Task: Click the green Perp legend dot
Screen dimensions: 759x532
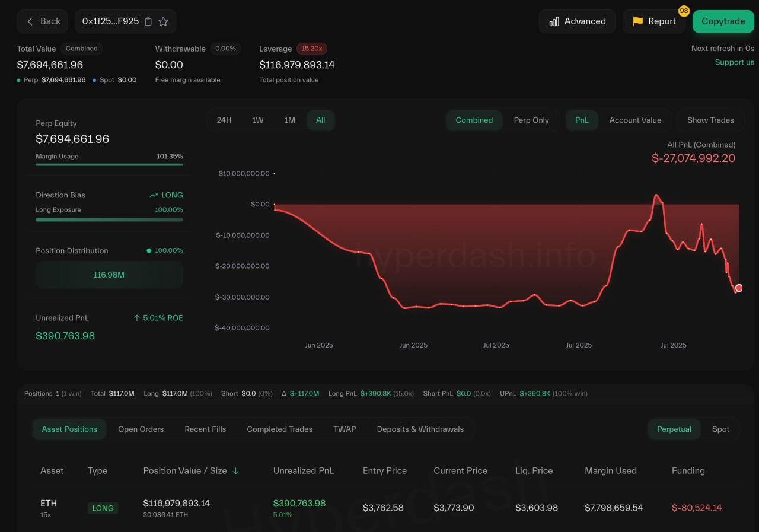Action: point(19,80)
